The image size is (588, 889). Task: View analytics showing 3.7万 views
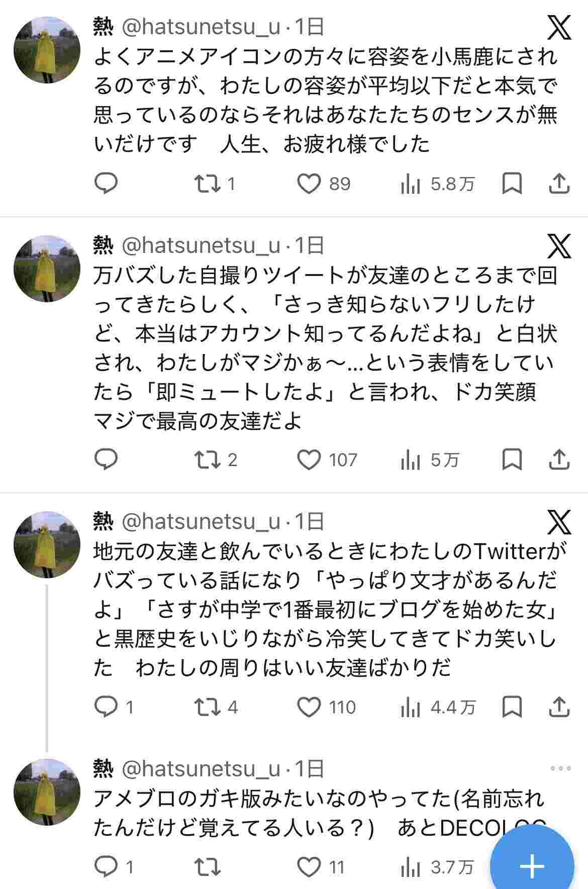point(437,867)
